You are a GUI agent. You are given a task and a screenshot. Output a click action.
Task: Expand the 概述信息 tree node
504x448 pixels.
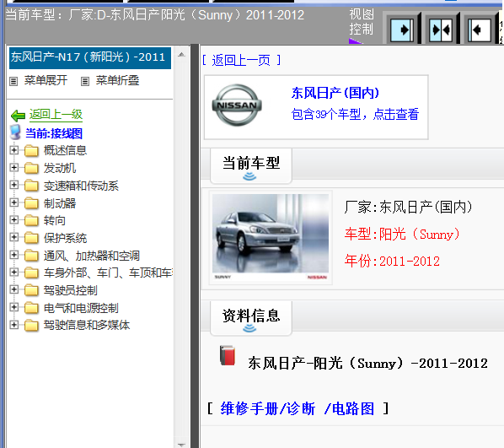(x=13, y=150)
